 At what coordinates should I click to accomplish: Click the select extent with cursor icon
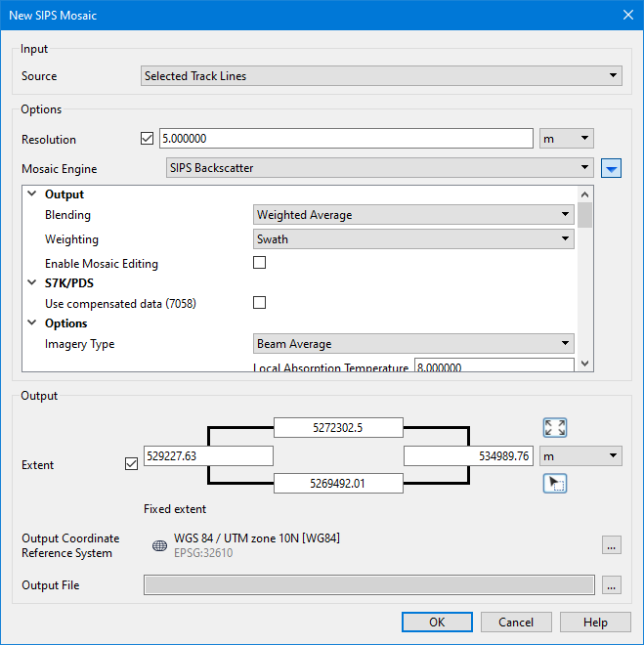pyautogui.click(x=555, y=484)
